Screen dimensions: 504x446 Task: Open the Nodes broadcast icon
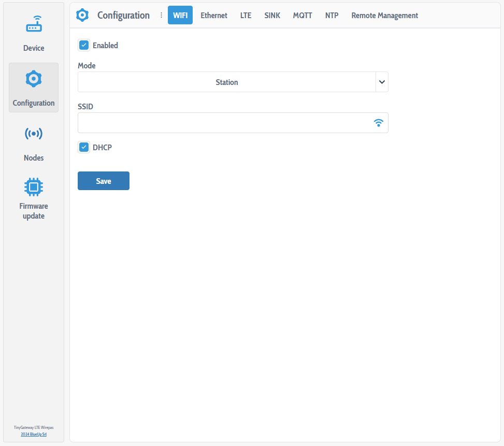tap(34, 134)
